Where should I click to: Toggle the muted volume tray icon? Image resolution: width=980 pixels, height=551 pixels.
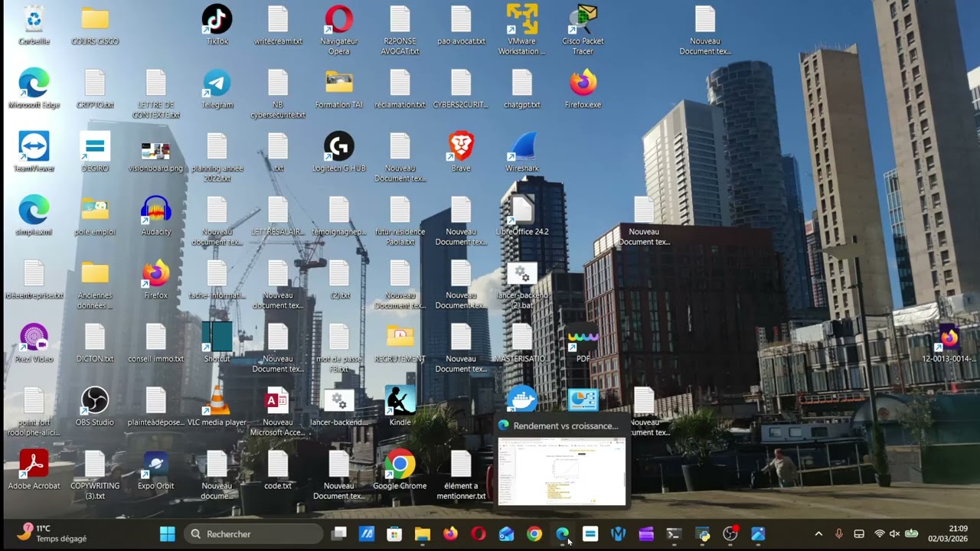point(894,534)
